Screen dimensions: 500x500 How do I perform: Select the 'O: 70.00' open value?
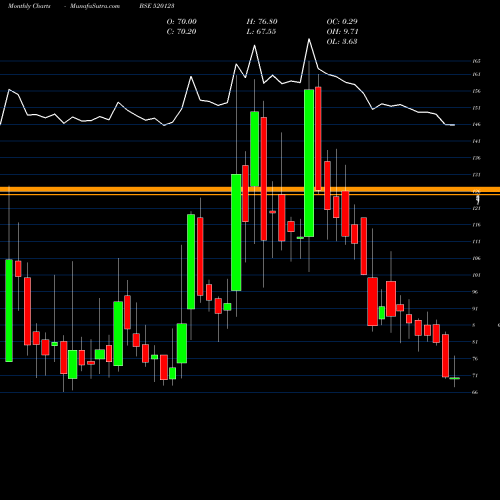point(182,22)
